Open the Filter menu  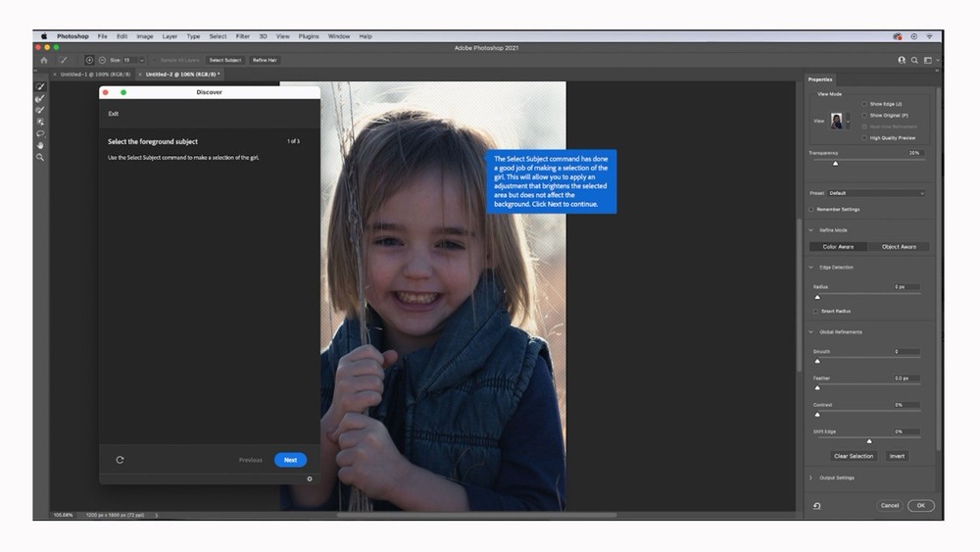[x=242, y=36]
